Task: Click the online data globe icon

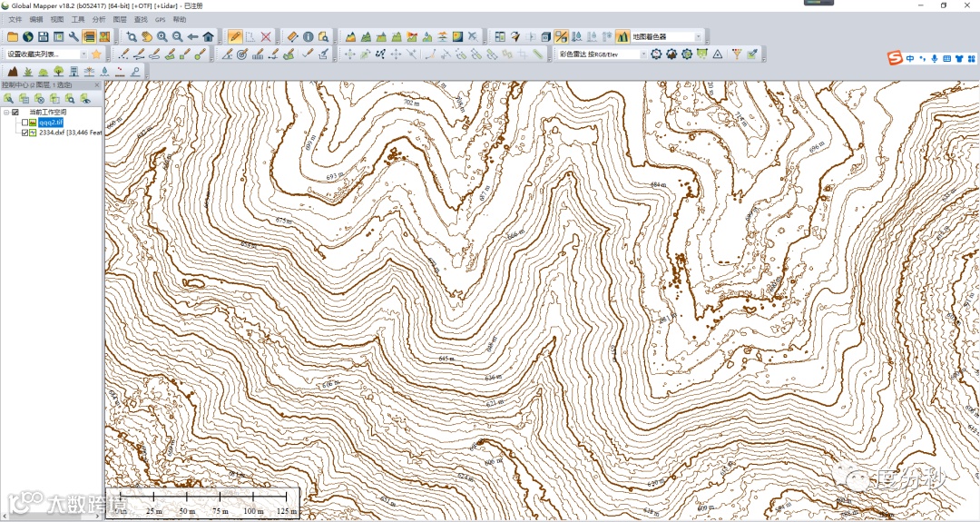Action: click(x=28, y=37)
